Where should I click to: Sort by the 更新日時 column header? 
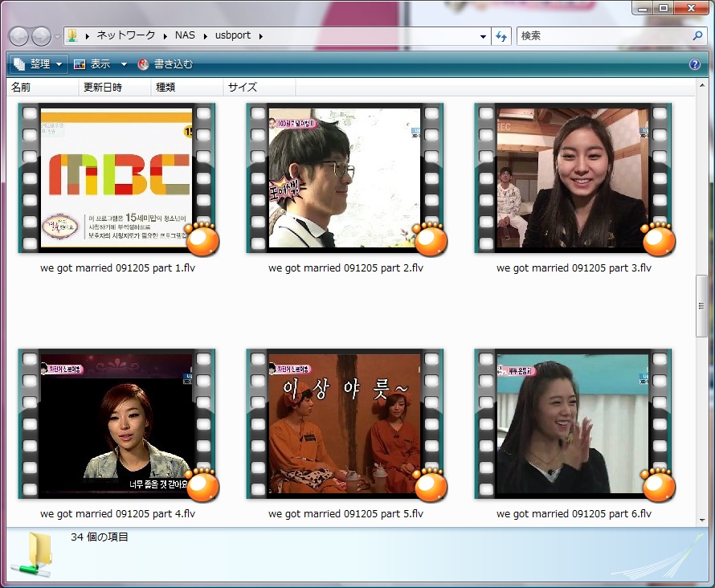tap(114, 87)
